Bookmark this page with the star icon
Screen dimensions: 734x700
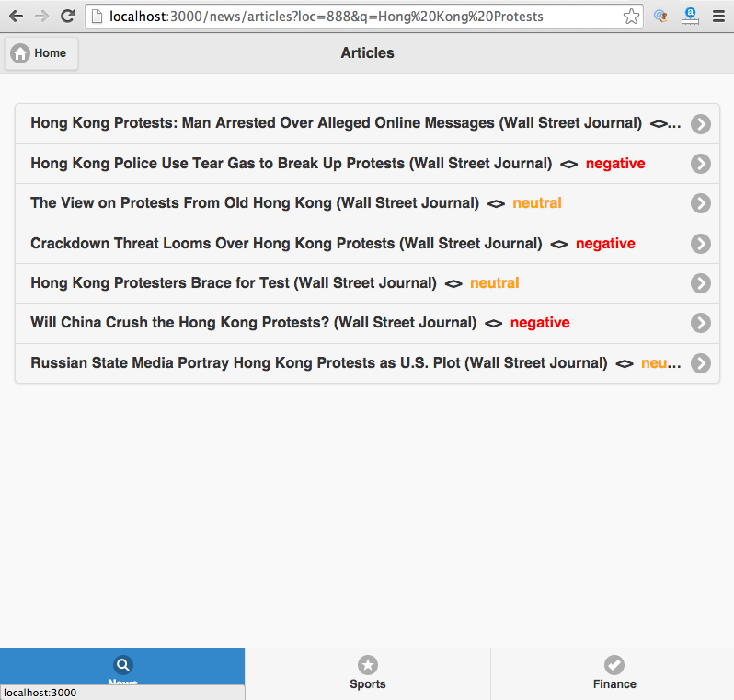[632, 17]
